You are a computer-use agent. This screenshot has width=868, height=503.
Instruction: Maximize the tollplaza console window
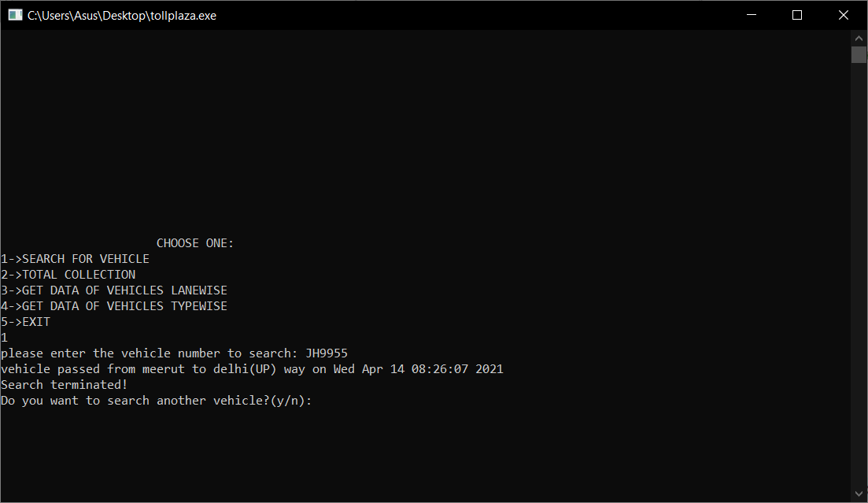[797, 14]
